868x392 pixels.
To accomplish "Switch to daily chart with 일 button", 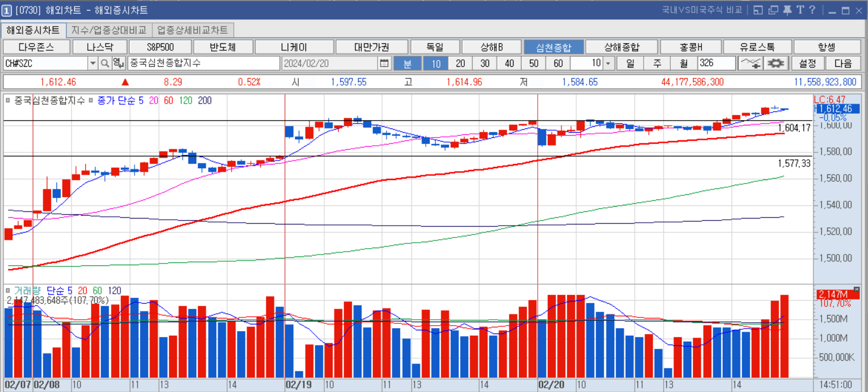I will pos(630,63).
